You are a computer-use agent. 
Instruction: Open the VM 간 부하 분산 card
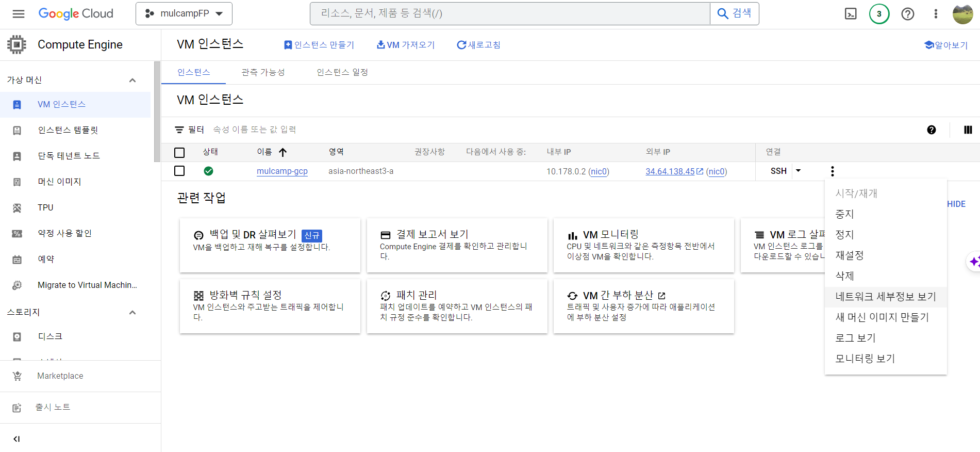click(644, 306)
